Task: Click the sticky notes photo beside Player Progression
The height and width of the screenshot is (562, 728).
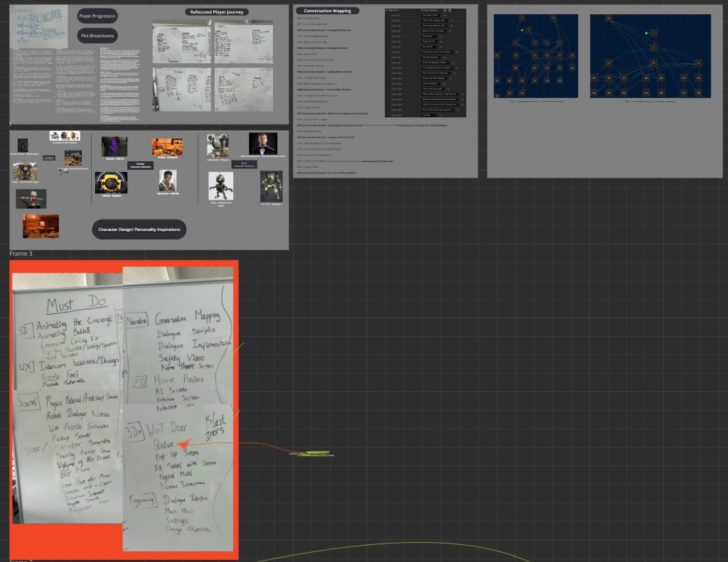Action: 39,27
